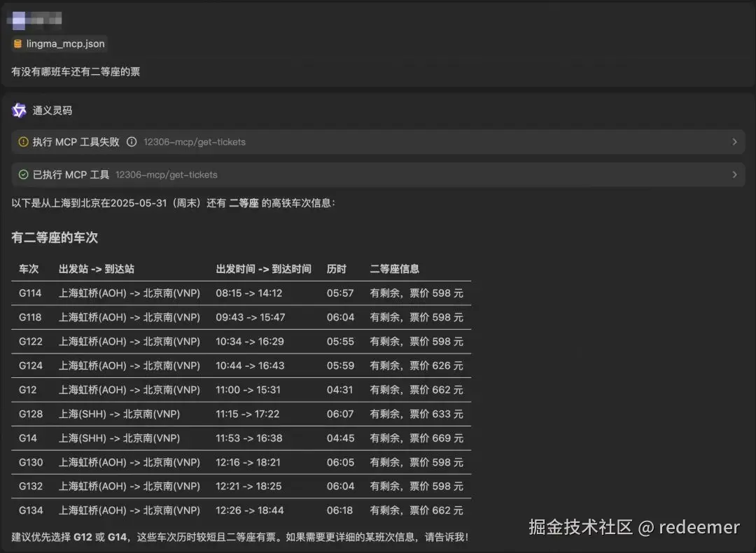Click the time 09:43 -> 15:47
756x553 pixels.
pyautogui.click(x=250, y=317)
